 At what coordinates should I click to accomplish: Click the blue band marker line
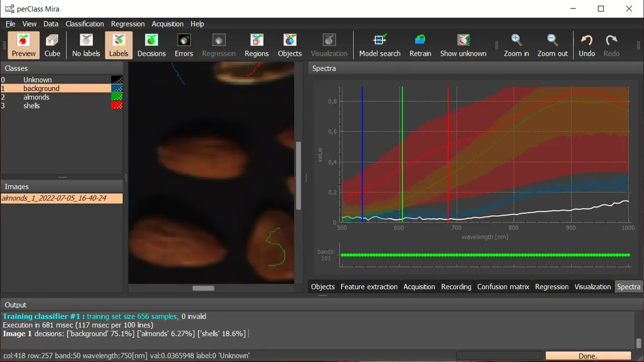[x=362, y=154]
